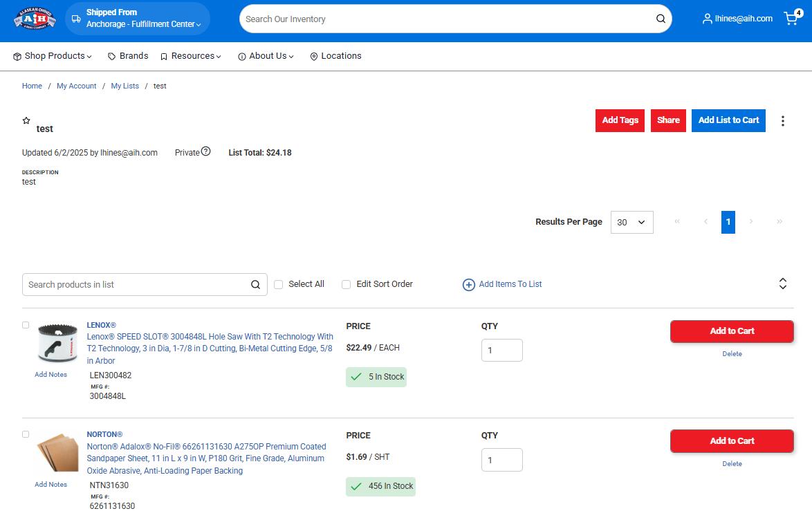
Task: Click the Add Tags button
Action: point(620,120)
